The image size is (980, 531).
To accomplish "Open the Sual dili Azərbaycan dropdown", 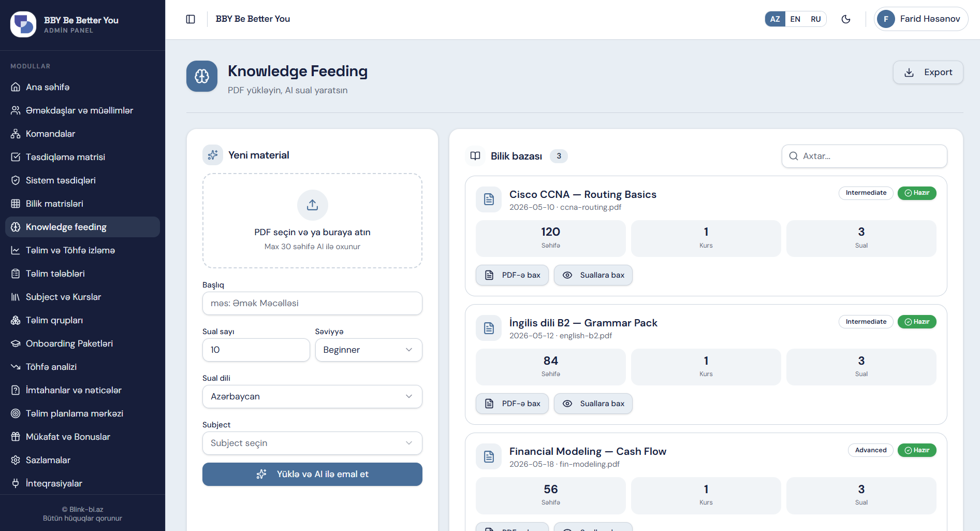I will coord(312,397).
